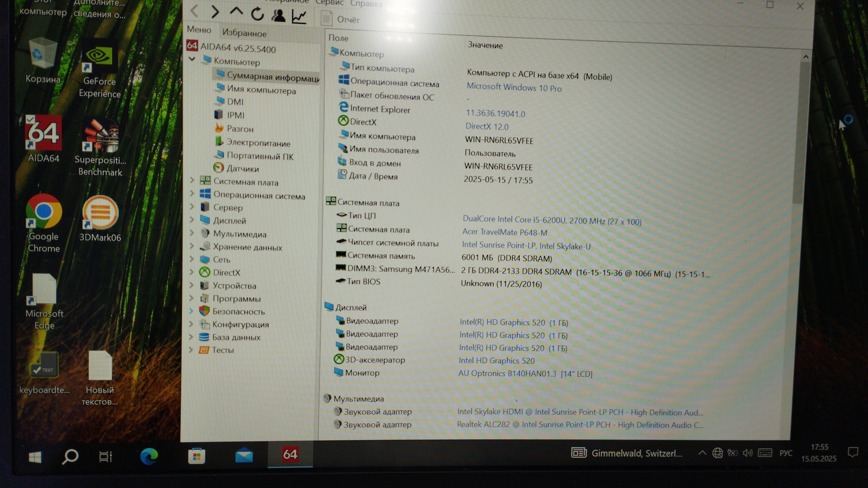Switch to the Избранное tab
Screen dimensions: 868x488
tap(244, 33)
